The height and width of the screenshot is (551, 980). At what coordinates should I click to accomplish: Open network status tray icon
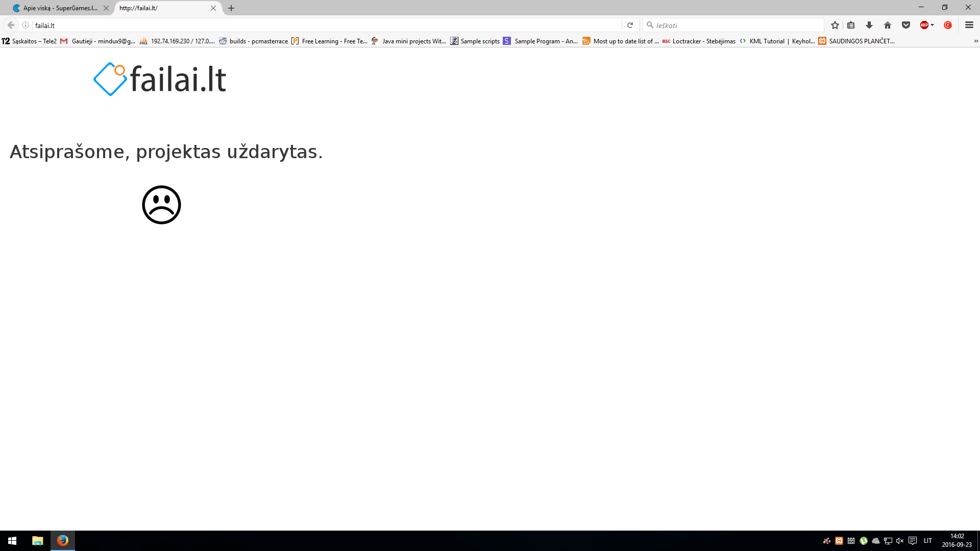pos(888,541)
